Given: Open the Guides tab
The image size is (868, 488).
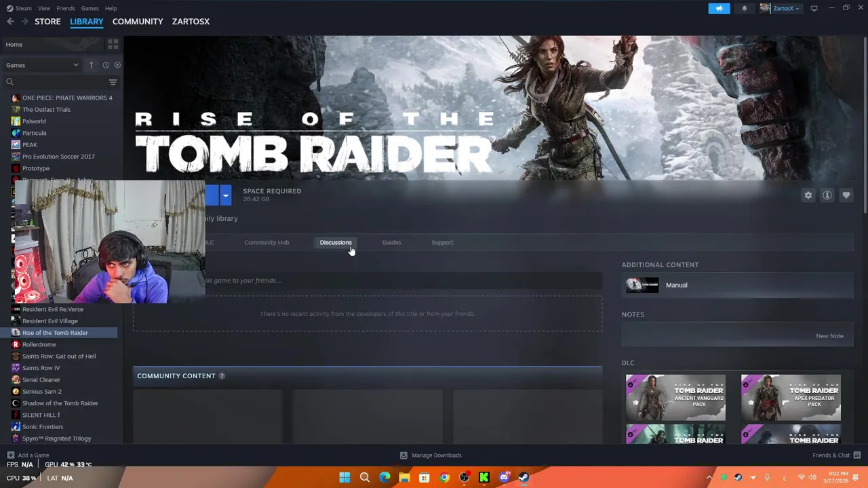Looking at the screenshot, I should pyautogui.click(x=391, y=242).
